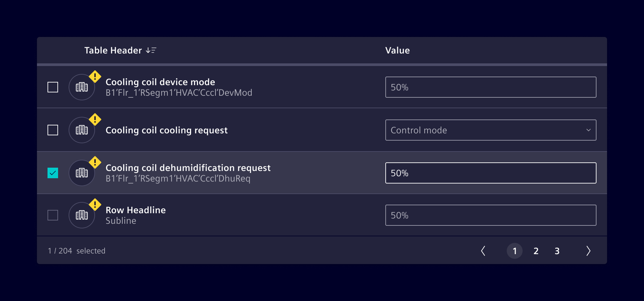Screen dimensions: 644x301
Task: Focus the 50% field for dehumidification request
Action: [491, 173]
